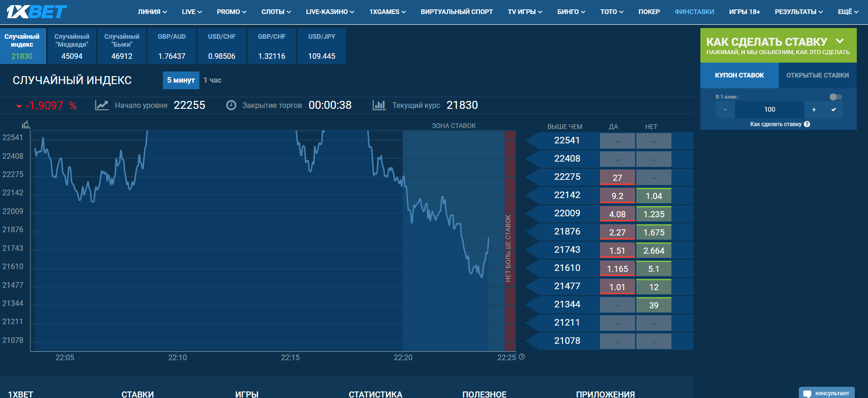
Task: Bet ДА at 9.2 for level 22142
Action: [x=617, y=196]
